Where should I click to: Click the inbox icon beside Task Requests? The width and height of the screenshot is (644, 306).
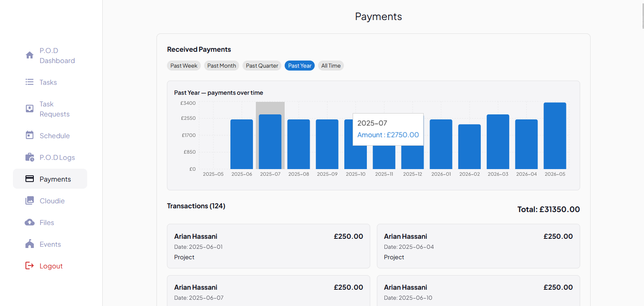[30, 109]
